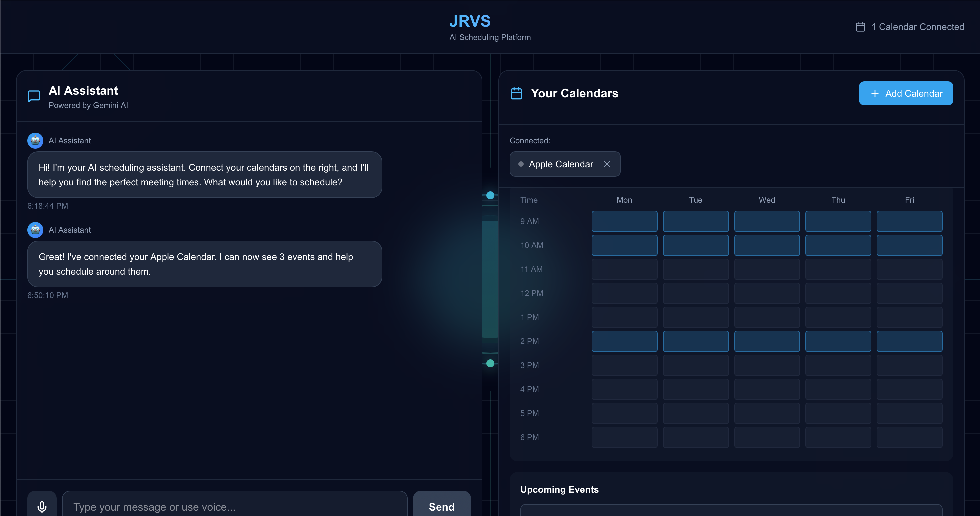
Task: Click the Add Calendar button
Action: (906, 93)
